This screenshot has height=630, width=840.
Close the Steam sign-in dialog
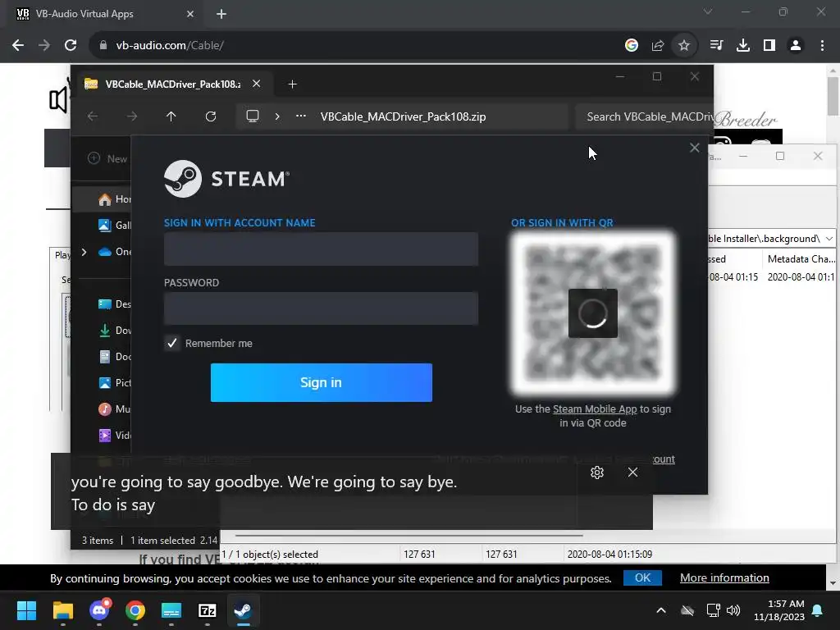coord(694,148)
